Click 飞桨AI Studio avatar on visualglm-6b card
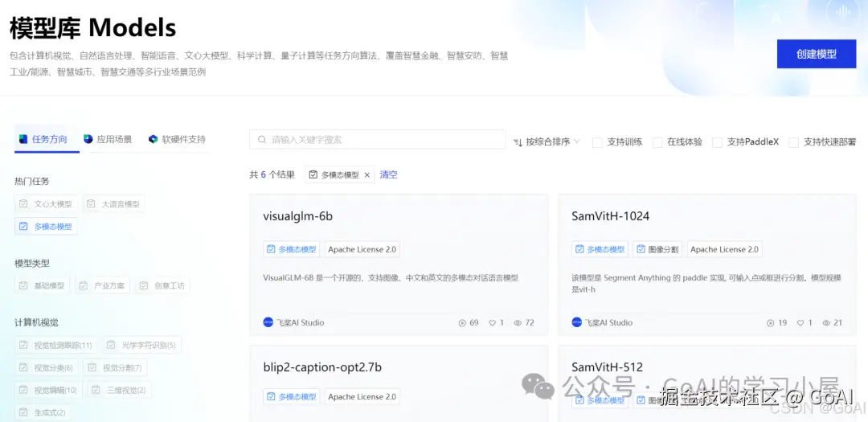Image resolution: width=868 pixels, height=422 pixels. pos(268,322)
